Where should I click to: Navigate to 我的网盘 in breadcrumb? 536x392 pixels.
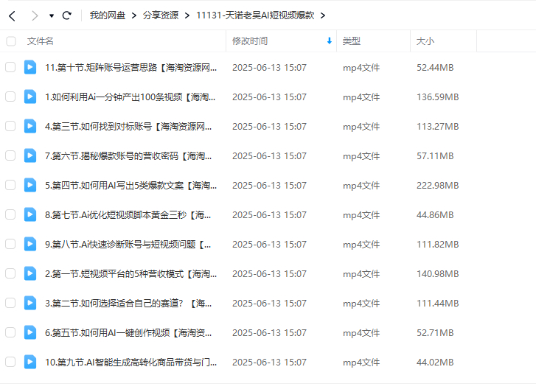108,15
